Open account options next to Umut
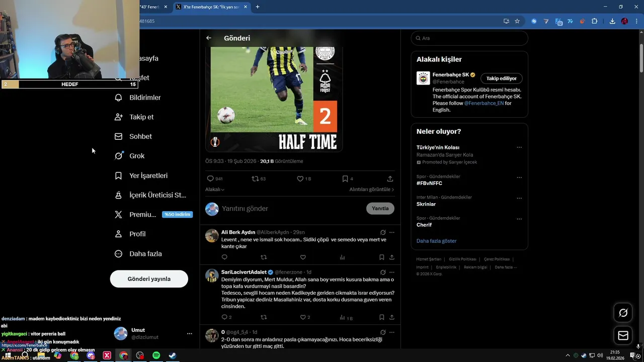Screen dimensions: 644x362 coord(190,333)
